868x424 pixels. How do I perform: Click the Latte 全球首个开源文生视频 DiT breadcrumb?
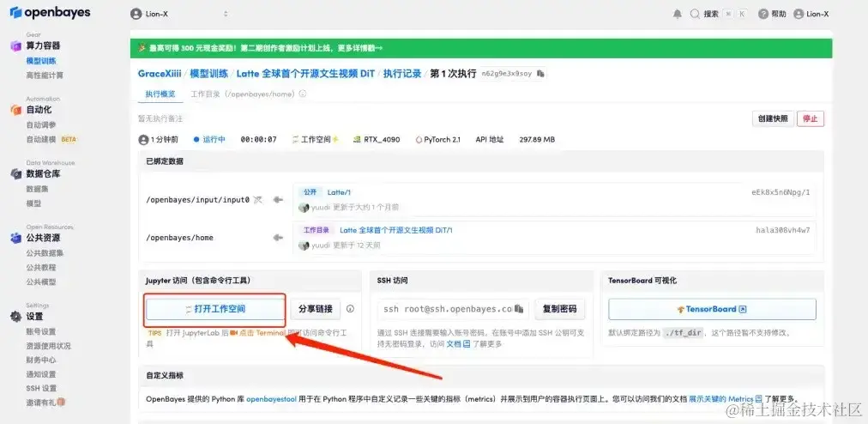[x=305, y=73]
